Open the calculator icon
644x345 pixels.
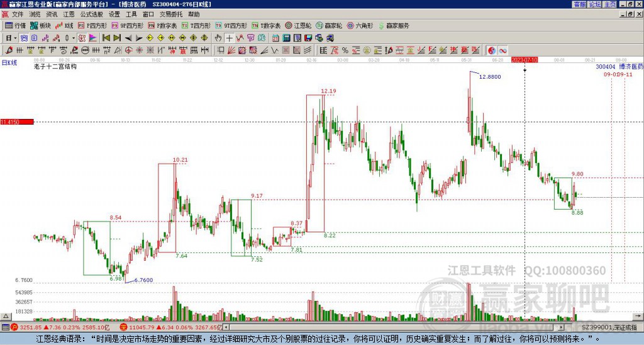click(286, 38)
